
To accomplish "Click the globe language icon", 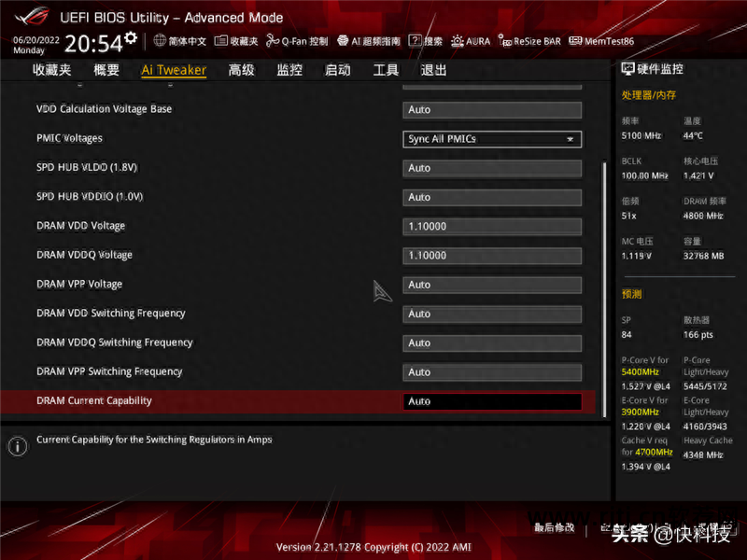I will tap(160, 41).
